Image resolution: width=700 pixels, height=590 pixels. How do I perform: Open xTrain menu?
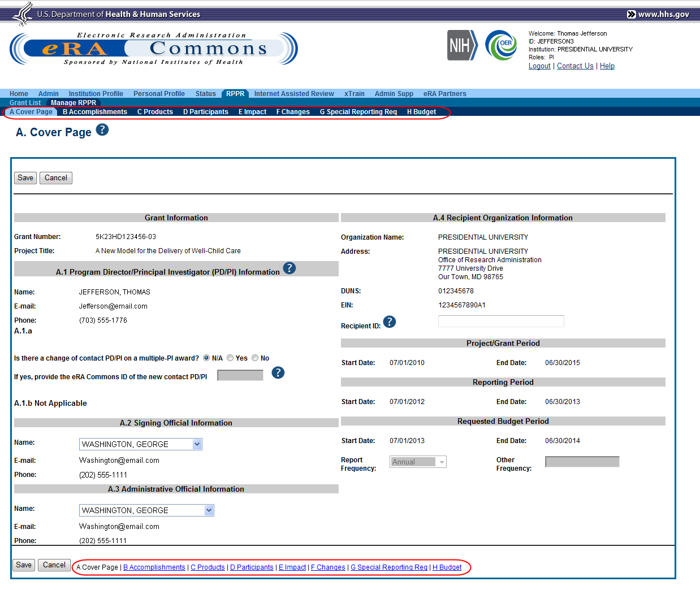coord(355,94)
